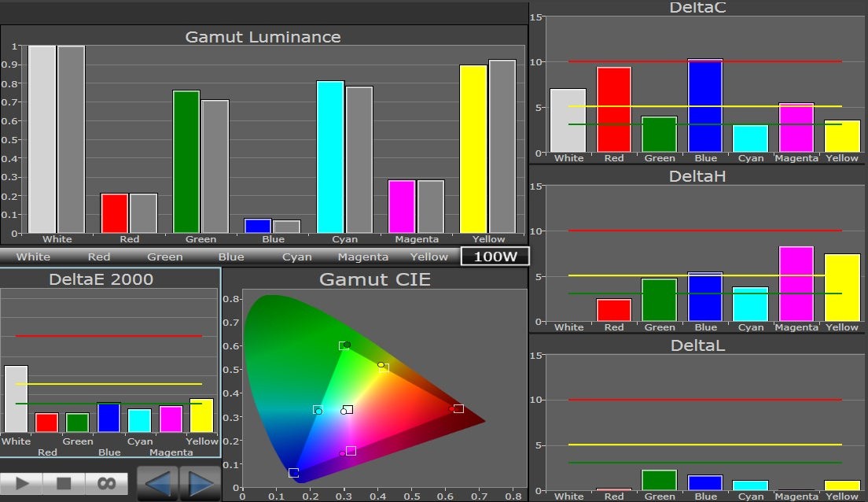Viewport: 868px width, 502px height.
Task: Click the Gamut Luminance chart title
Action: [x=263, y=37]
